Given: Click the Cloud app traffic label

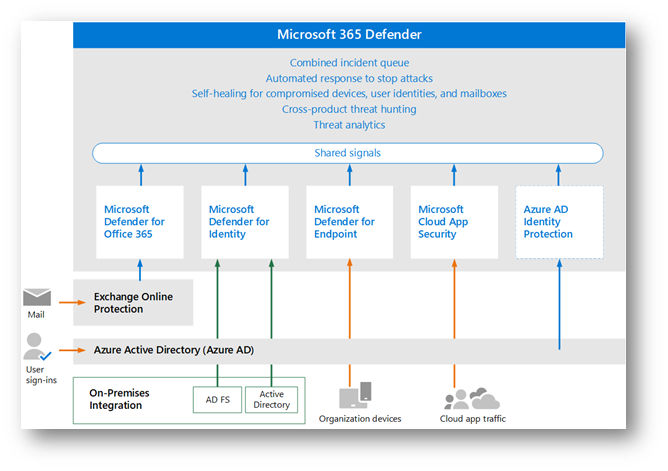Looking at the screenshot, I should coord(473,419).
